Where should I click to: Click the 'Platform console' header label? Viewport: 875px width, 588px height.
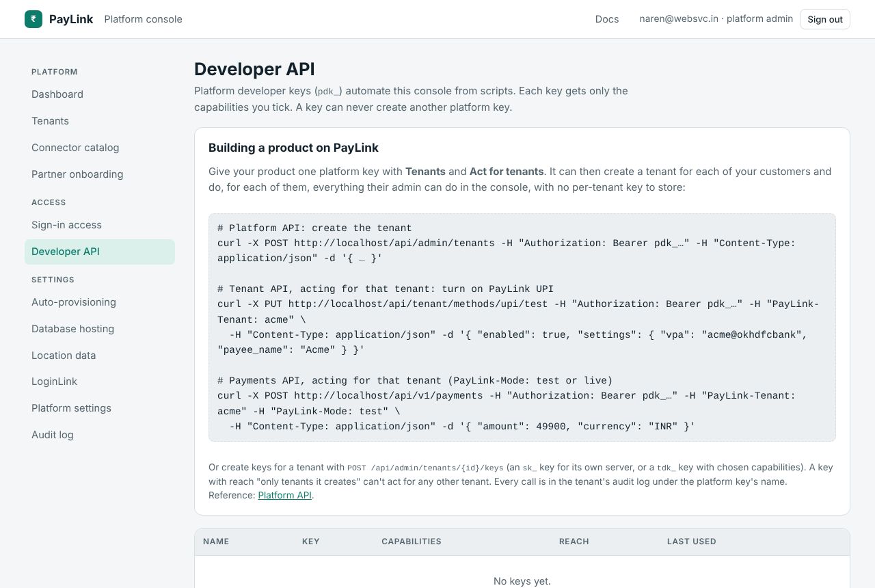(144, 19)
